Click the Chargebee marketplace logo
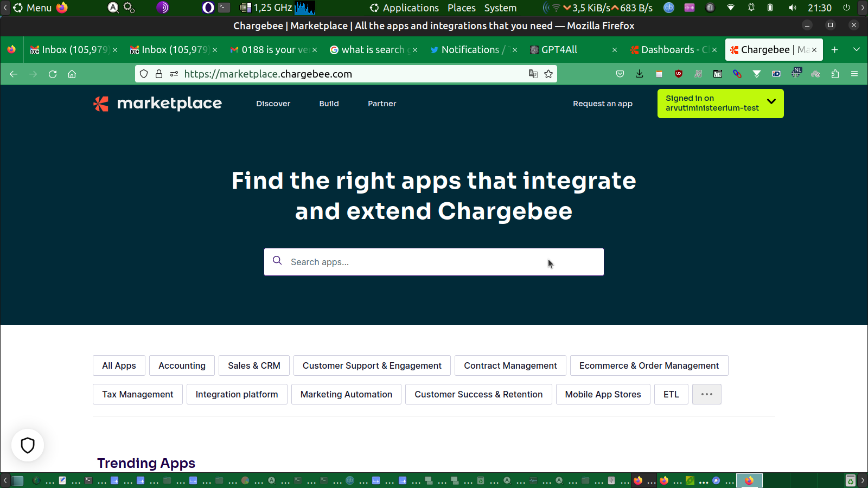868x488 pixels. [x=157, y=104]
